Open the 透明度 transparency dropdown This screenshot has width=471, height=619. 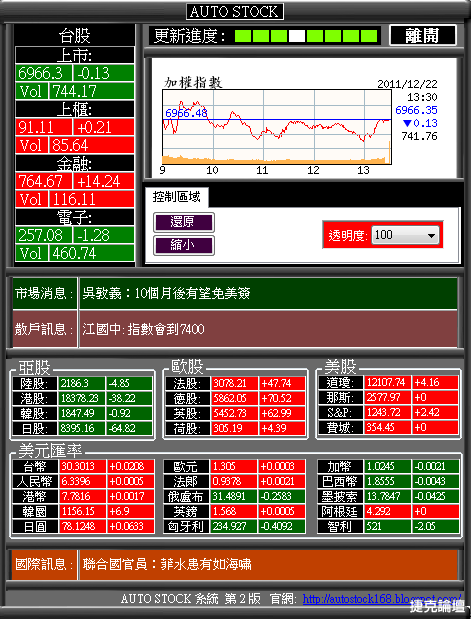405,236
